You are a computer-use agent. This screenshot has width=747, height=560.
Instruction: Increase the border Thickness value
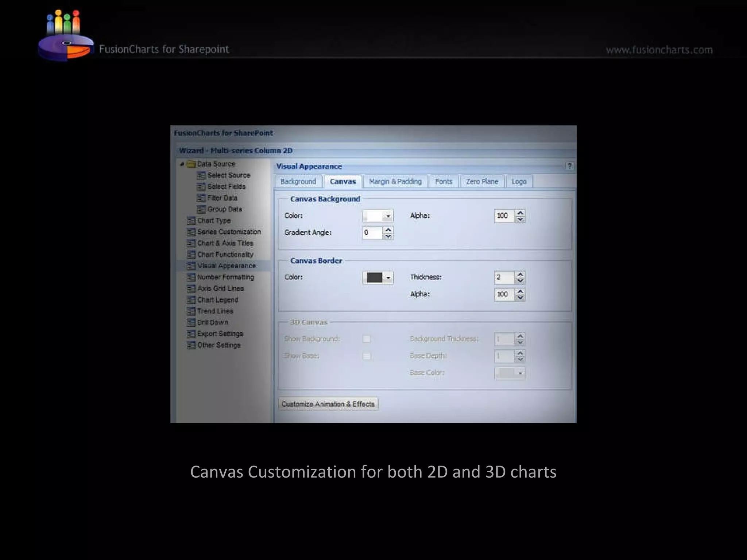[520, 275]
